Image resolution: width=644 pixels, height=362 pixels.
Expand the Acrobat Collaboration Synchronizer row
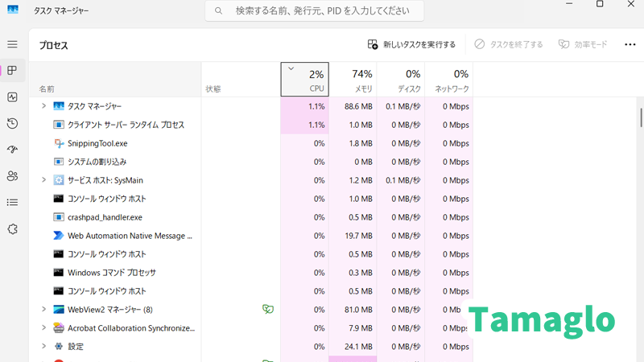(43, 328)
